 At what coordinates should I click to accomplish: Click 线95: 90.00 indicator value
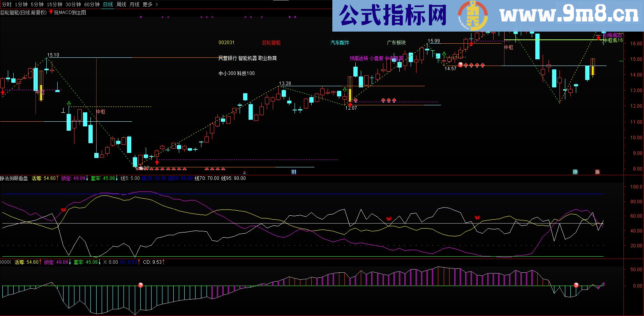click(x=233, y=178)
